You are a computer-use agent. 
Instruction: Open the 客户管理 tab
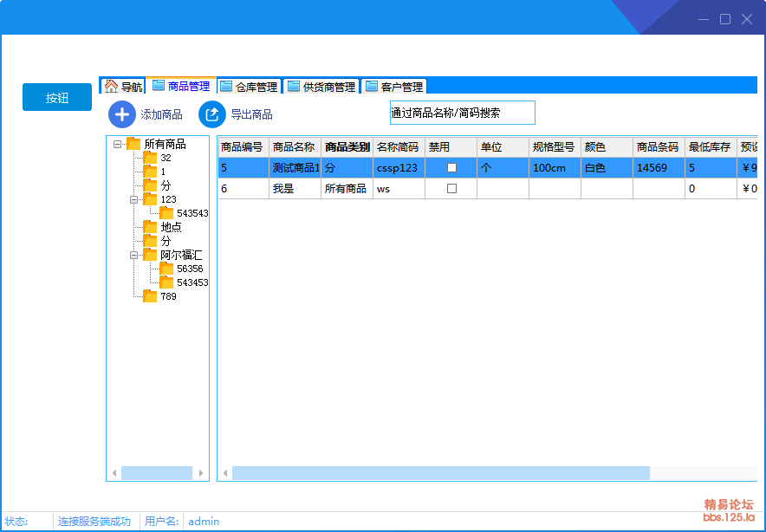395,87
